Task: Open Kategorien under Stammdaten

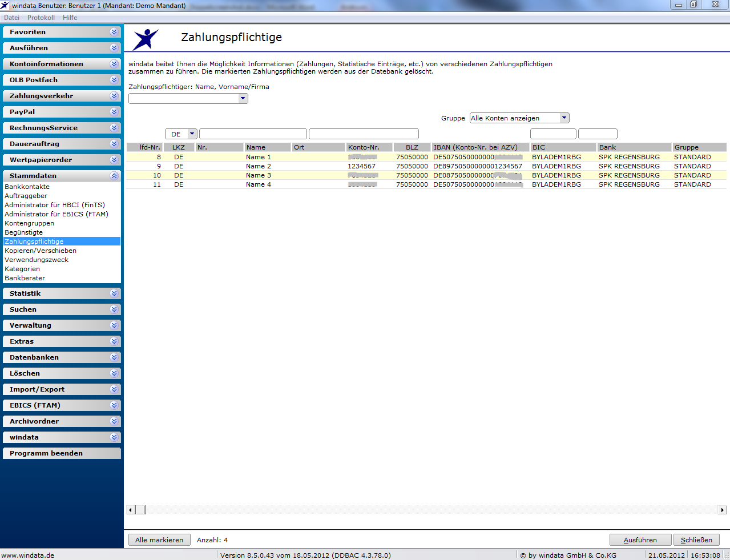Action: [22, 269]
